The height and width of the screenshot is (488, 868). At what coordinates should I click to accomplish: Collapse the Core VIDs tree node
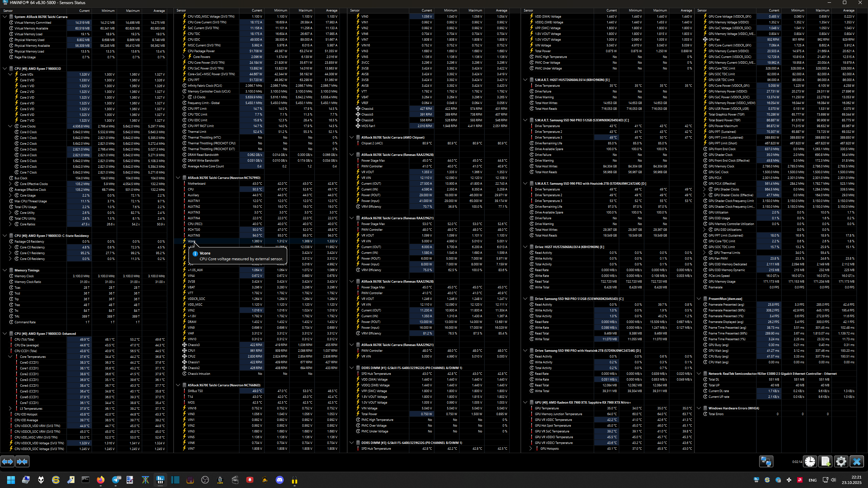coord(10,74)
